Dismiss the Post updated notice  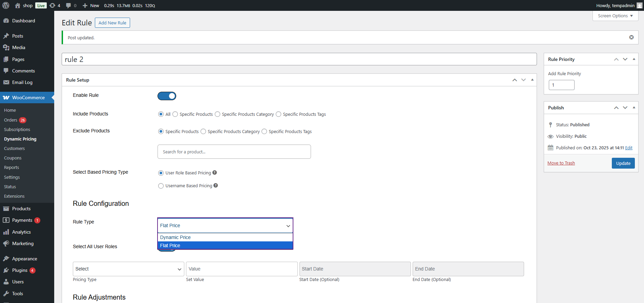pyautogui.click(x=631, y=37)
